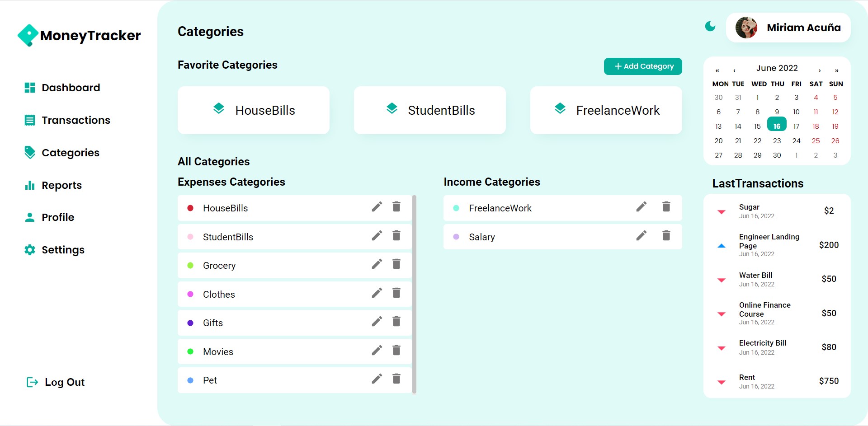Viewport: 868px width, 426px height.
Task: Delete the Pet expense category
Action: [x=396, y=379]
